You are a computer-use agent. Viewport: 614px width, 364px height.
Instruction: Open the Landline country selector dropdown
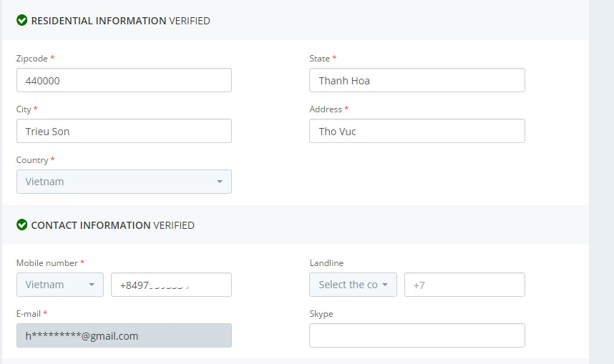point(353,285)
